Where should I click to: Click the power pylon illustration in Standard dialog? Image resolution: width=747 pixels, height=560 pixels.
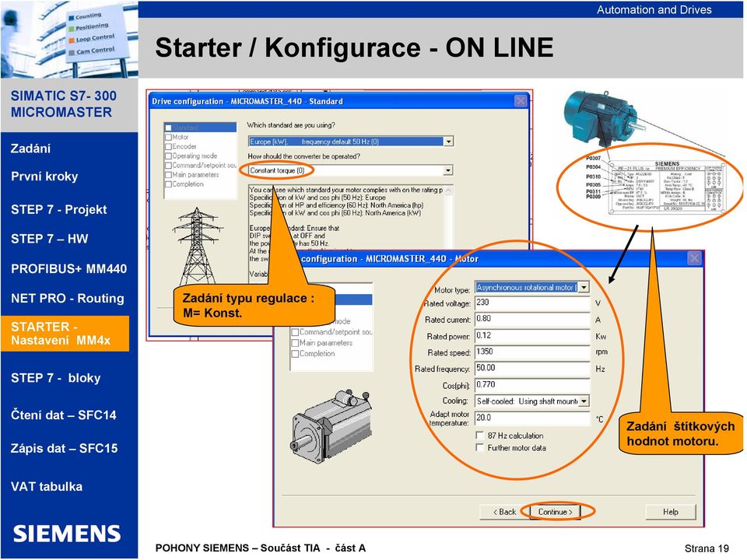197,247
